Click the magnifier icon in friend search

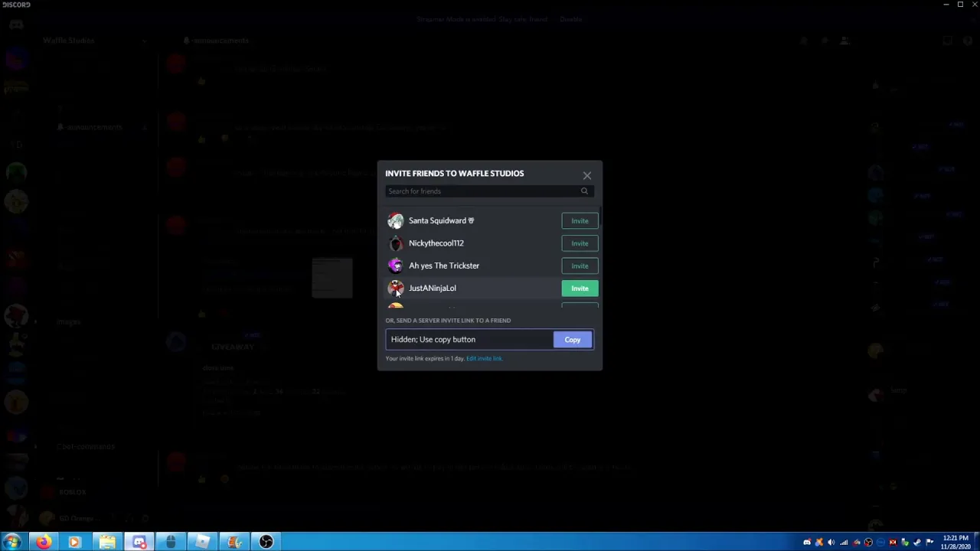[x=584, y=191]
